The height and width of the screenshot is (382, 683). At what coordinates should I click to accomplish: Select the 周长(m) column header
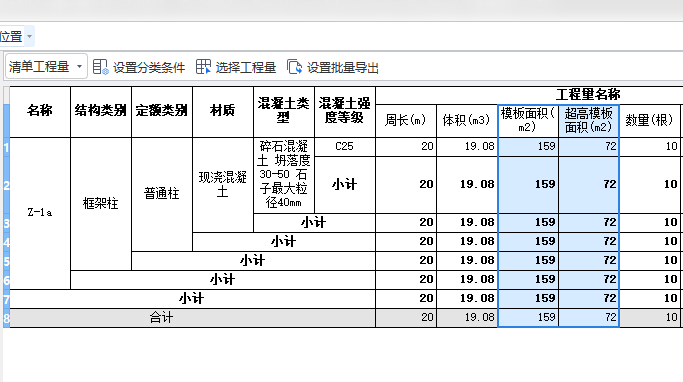click(x=406, y=121)
